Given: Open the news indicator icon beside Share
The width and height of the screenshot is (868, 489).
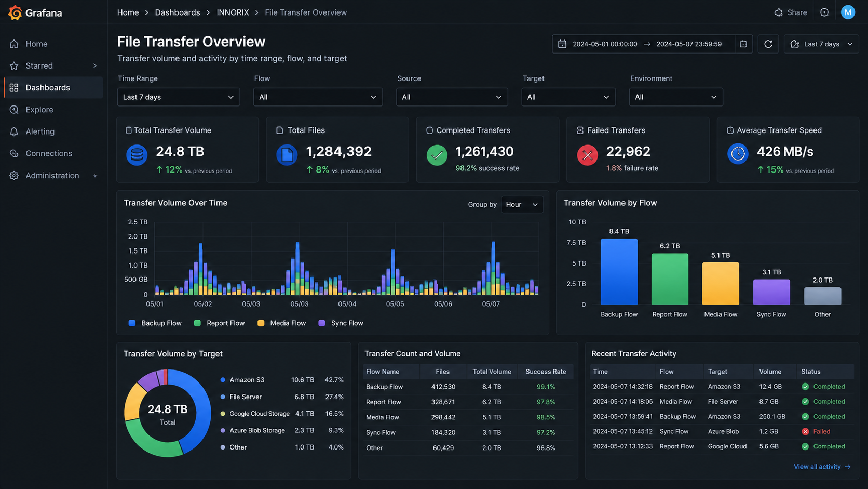Looking at the screenshot, I should tap(824, 12).
